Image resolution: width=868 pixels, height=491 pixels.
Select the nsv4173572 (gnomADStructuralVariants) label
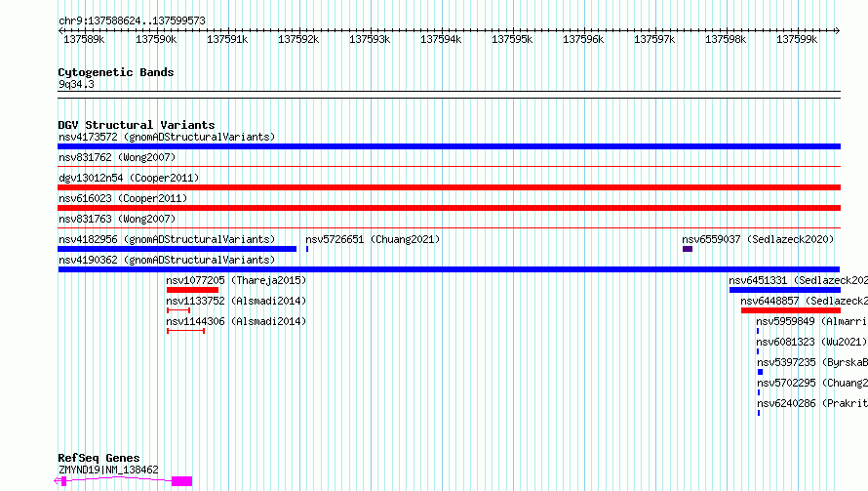[x=167, y=137]
